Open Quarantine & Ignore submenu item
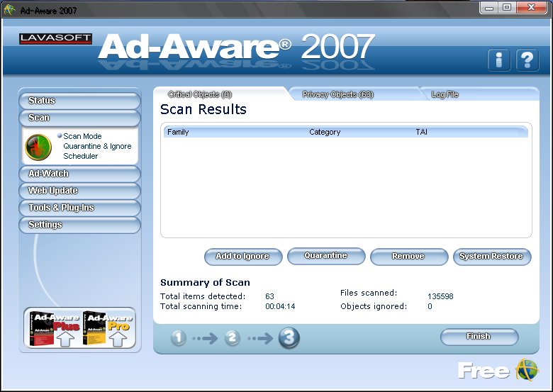The width and height of the screenshot is (553, 392). [97, 146]
